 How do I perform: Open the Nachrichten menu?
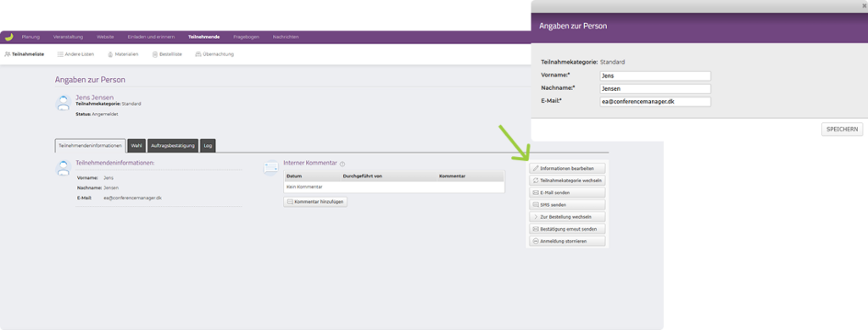click(x=286, y=37)
